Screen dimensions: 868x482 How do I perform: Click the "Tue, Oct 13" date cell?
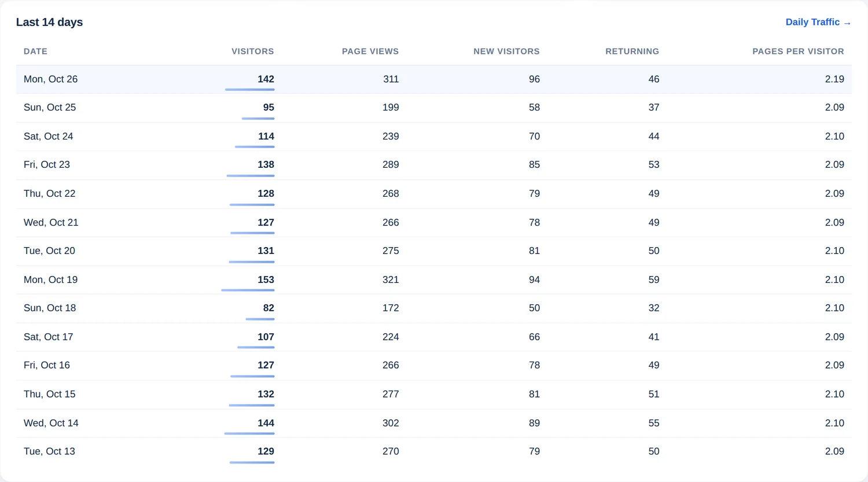point(49,452)
